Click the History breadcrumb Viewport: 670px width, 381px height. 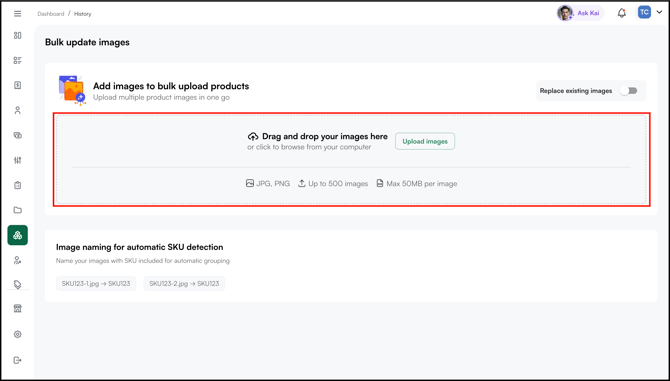82,14
